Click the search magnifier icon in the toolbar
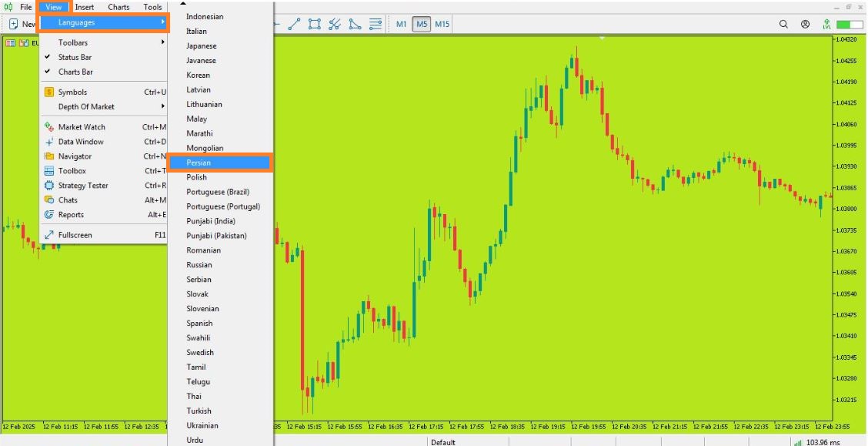Image resolution: width=868 pixels, height=446 pixels. 783,24
